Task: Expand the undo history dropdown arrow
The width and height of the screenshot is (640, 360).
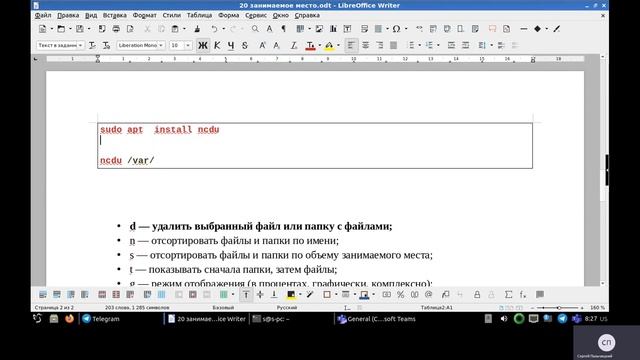Action: tap(223, 29)
